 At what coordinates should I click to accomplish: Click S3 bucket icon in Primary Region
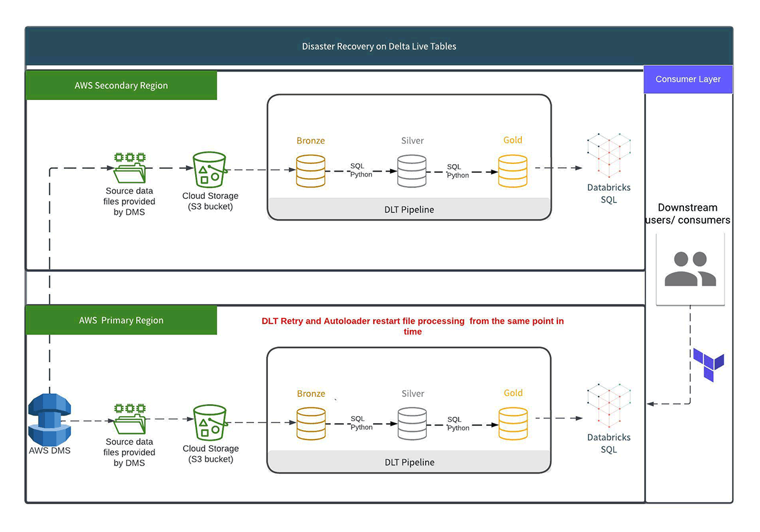pyautogui.click(x=210, y=422)
